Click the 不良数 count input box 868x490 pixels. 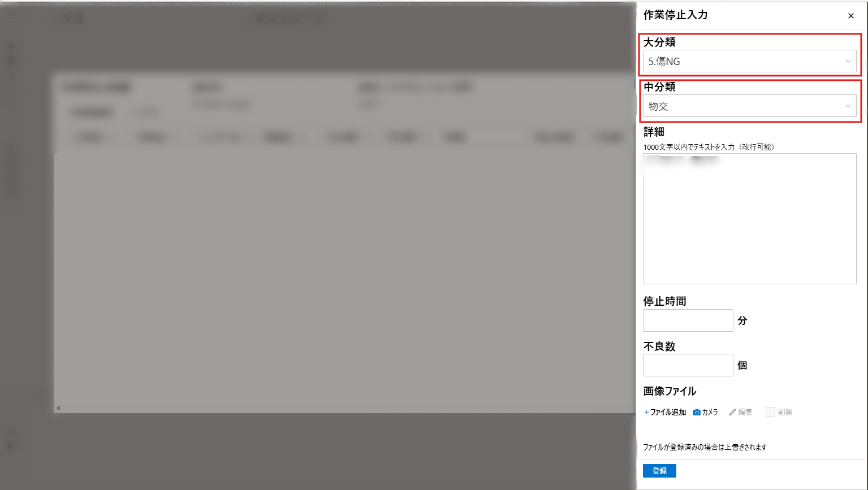[688, 365]
